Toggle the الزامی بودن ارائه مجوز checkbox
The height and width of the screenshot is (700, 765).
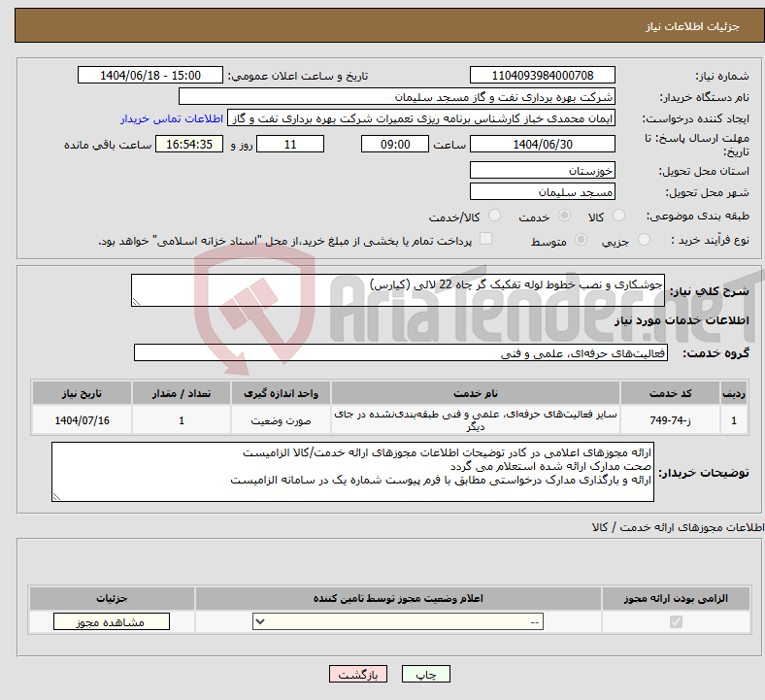point(676,622)
